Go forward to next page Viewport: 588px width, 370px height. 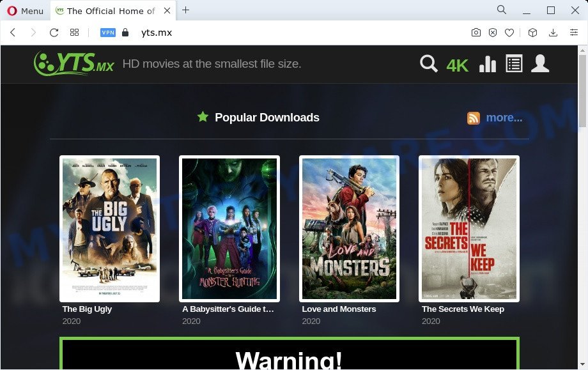click(x=33, y=32)
